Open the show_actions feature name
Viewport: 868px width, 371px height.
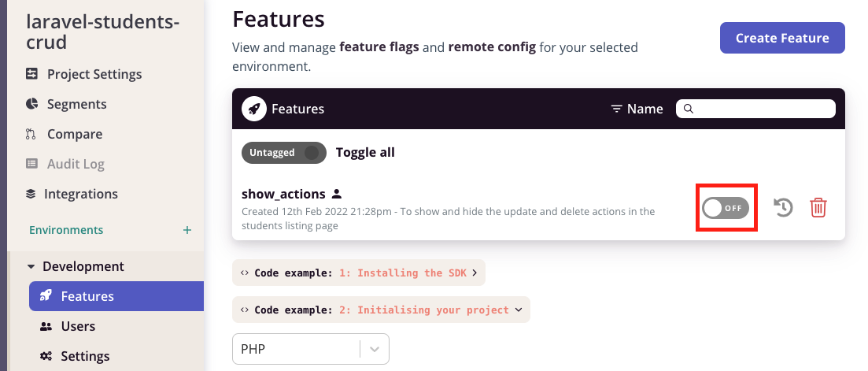[x=283, y=194]
